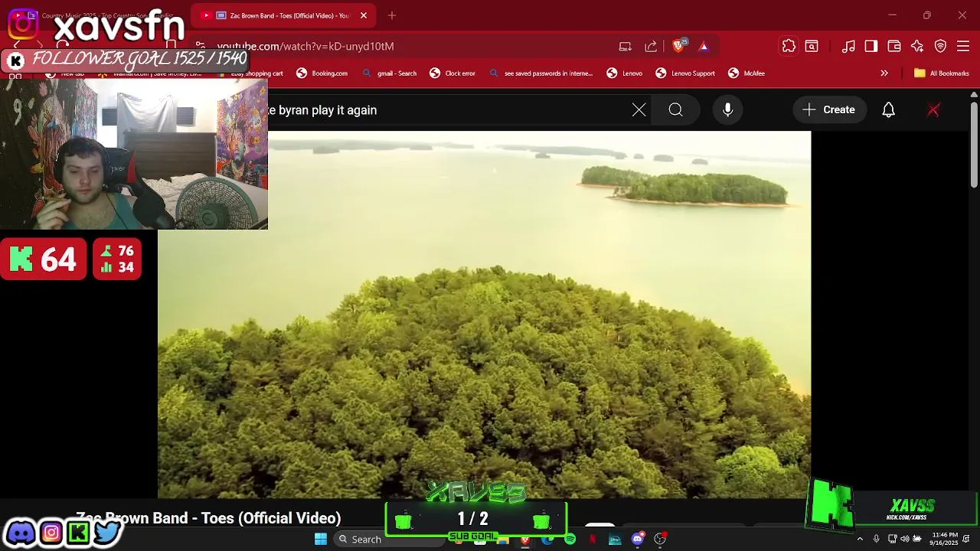Click the YouTube search magnifier button
Screen dimensions: 980x551
coord(675,109)
